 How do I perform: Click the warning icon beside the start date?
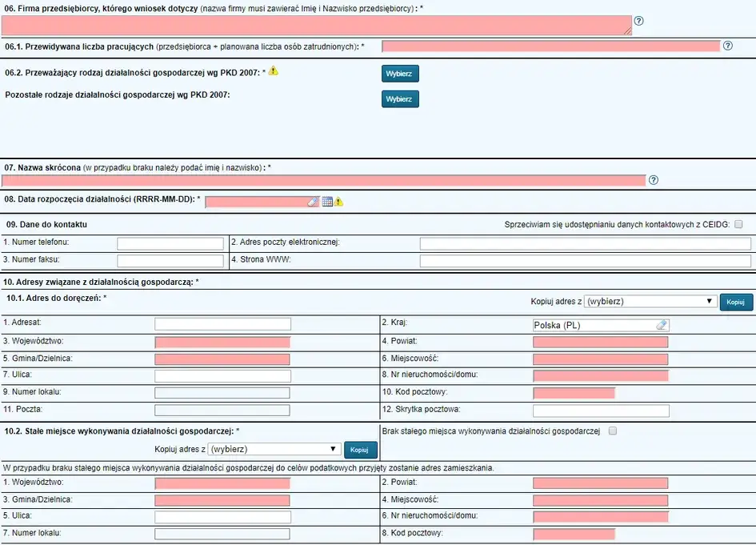click(339, 201)
